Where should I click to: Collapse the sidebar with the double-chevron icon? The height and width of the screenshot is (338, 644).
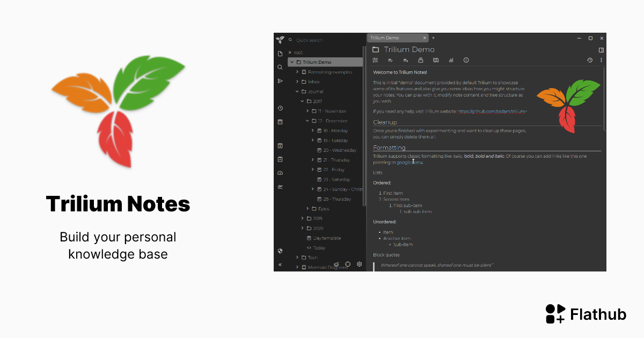point(280,264)
